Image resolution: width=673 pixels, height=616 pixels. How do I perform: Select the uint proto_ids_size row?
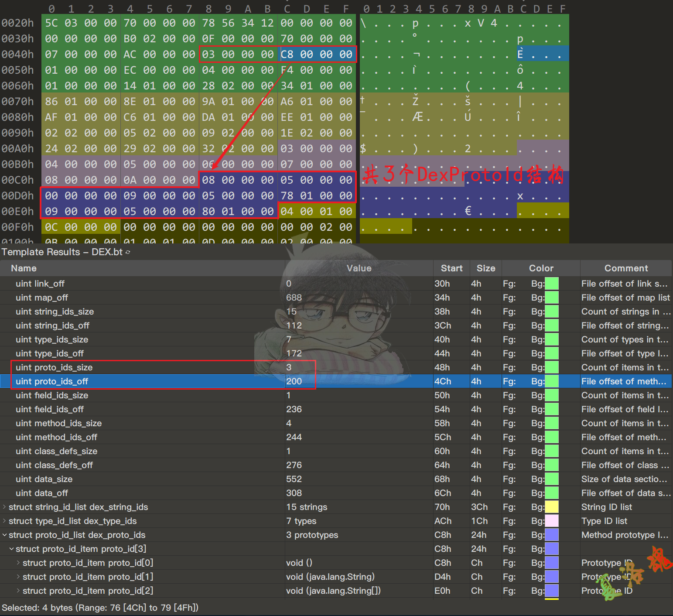(x=54, y=367)
